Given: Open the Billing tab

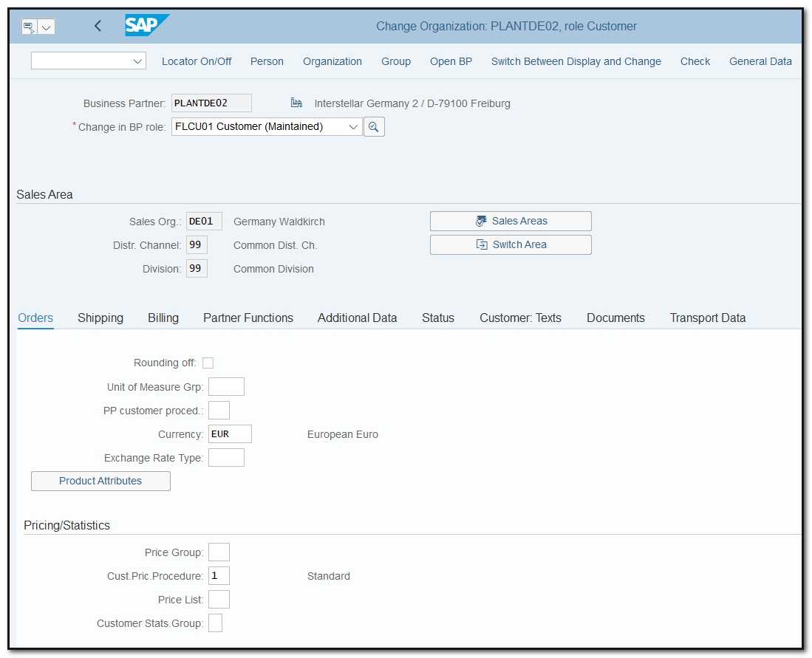Looking at the screenshot, I should pyautogui.click(x=163, y=318).
